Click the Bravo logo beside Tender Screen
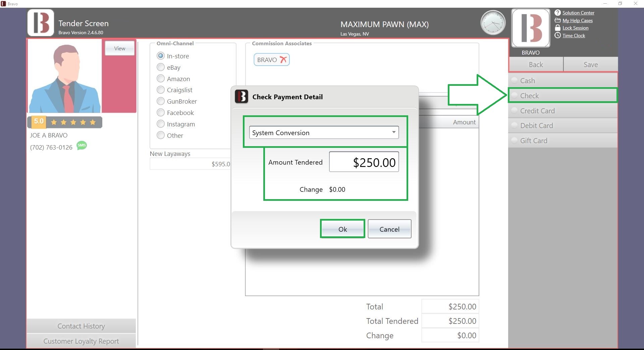The width and height of the screenshot is (644, 350). coord(41,23)
